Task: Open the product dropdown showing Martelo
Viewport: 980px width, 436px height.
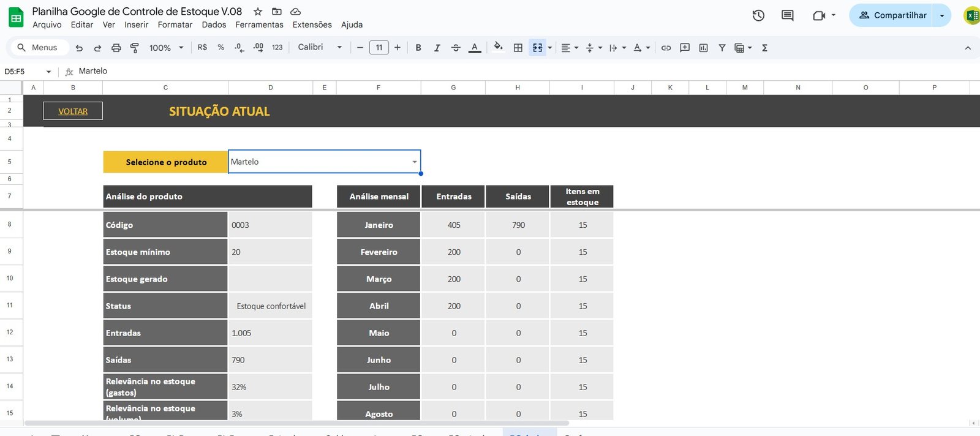Action: (x=415, y=162)
